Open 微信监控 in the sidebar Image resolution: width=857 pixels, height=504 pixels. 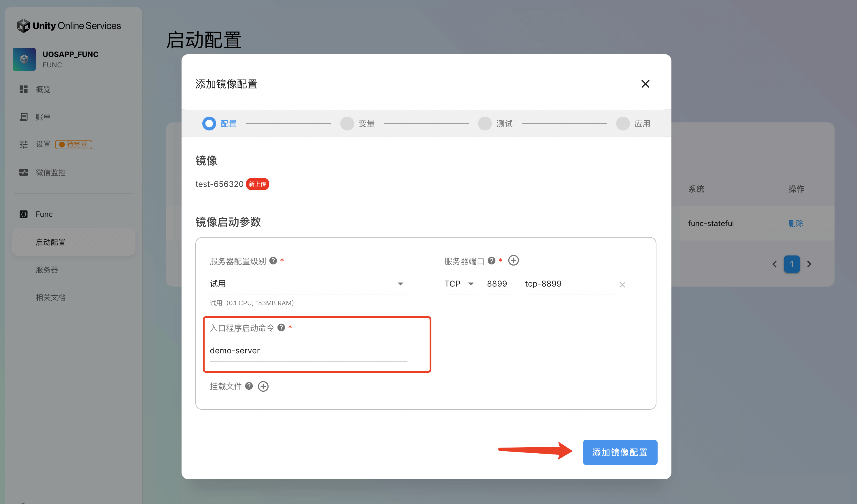pos(50,173)
